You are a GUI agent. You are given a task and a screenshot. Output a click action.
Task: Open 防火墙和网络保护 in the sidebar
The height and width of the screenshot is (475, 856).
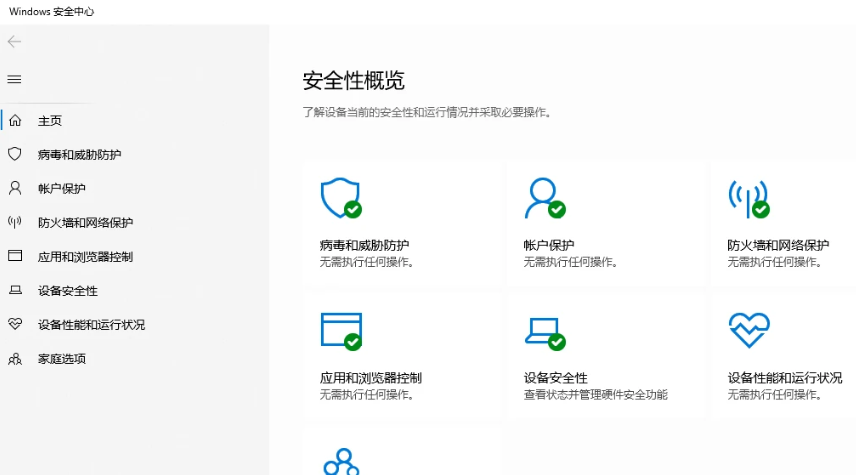86,222
